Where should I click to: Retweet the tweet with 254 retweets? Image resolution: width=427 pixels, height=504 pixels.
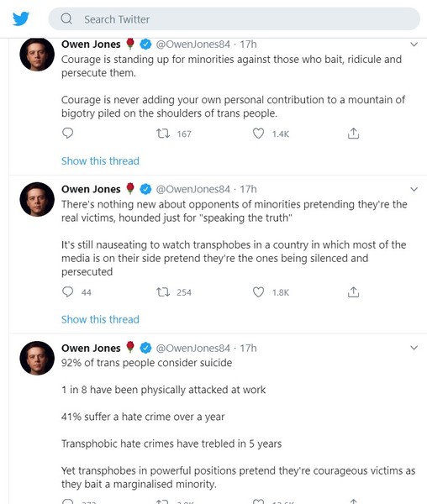coord(163,292)
